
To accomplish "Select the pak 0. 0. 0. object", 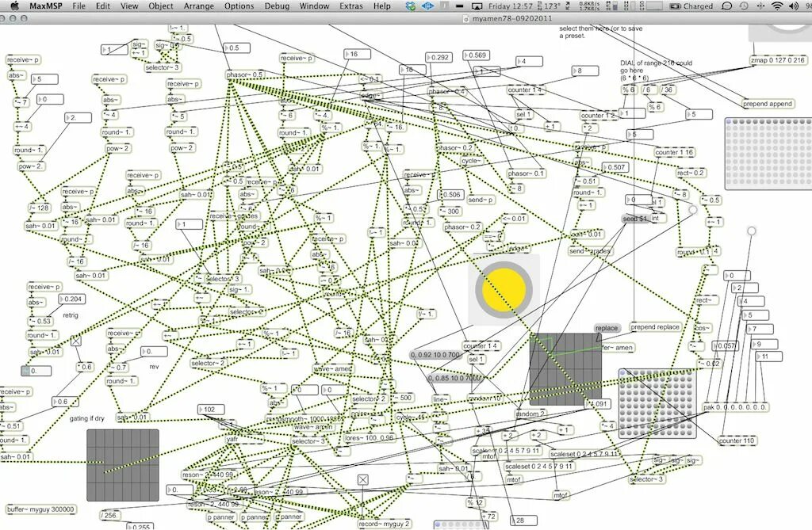I will [735, 407].
